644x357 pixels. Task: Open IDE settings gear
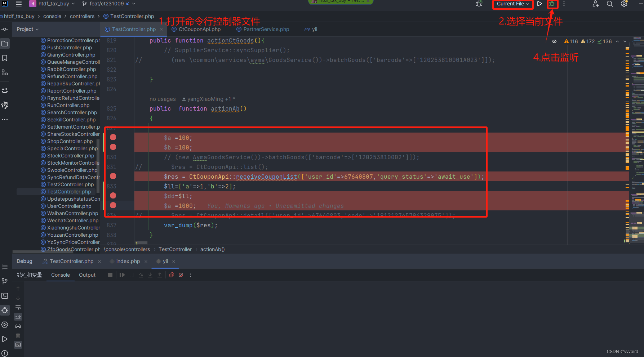click(624, 4)
